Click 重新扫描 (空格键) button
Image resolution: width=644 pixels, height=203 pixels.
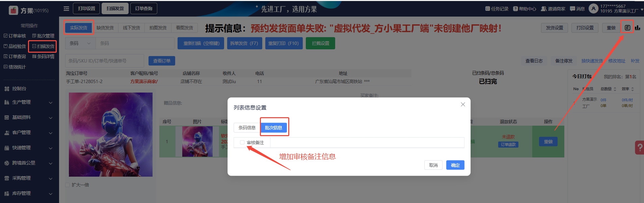point(201,43)
